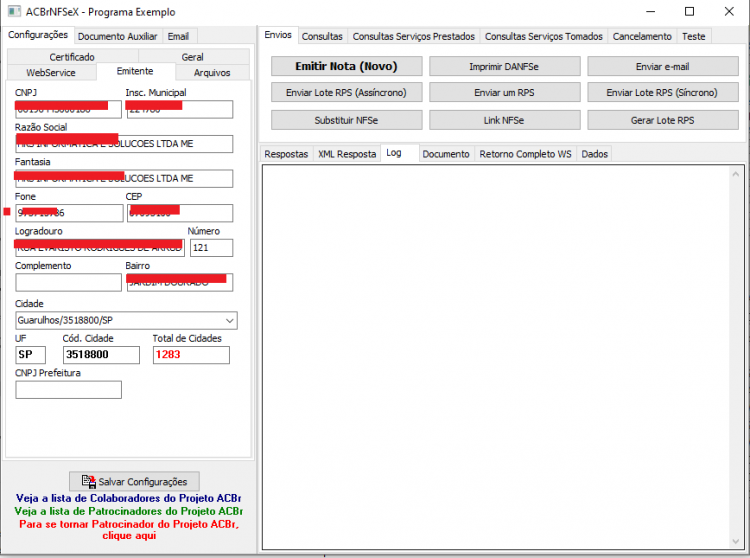
Task: Click the Bairro field
Action: (x=180, y=282)
